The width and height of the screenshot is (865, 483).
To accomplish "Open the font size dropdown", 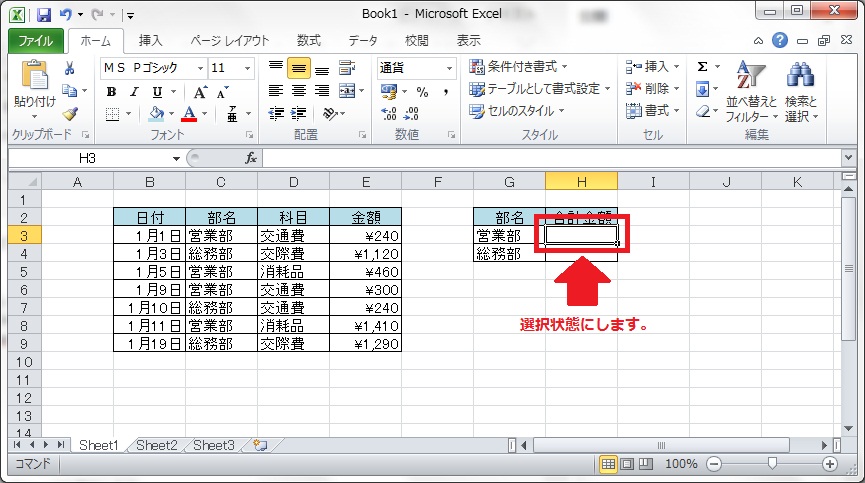I will tap(248, 68).
